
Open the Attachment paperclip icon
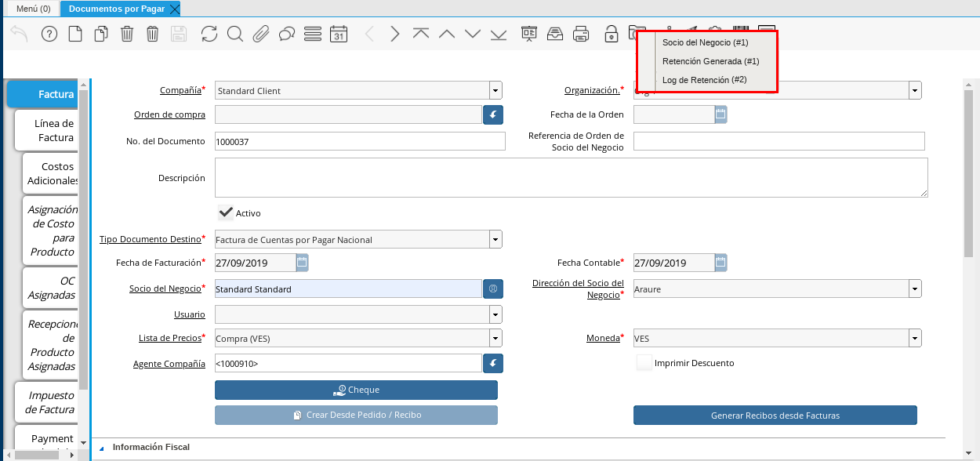(260, 34)
